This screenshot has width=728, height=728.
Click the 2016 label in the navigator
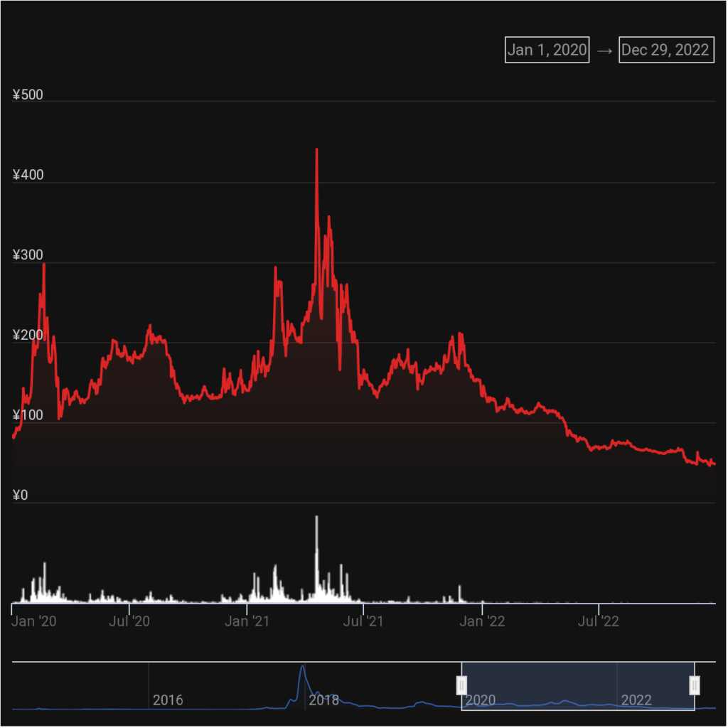(168, 700)
